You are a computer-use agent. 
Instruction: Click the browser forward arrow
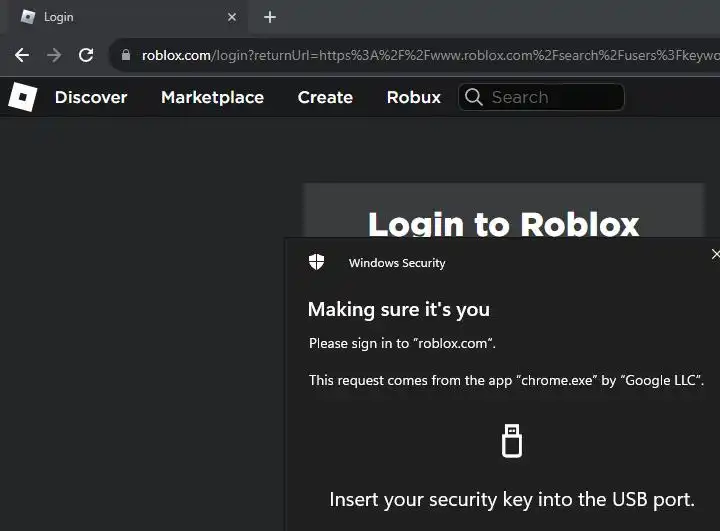point(54,55)
